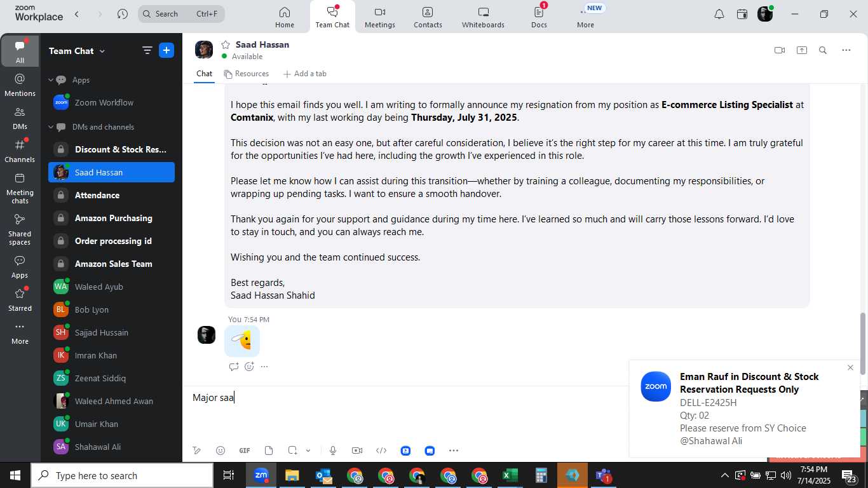This screenshot has width=868, height=488.
Task: Dismiss the Eman Rauf notification popup
Action: [850, 368]
